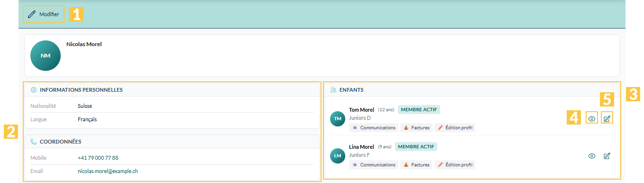Click Lina's Factures tag
The image size is (644, 183).
417,165
